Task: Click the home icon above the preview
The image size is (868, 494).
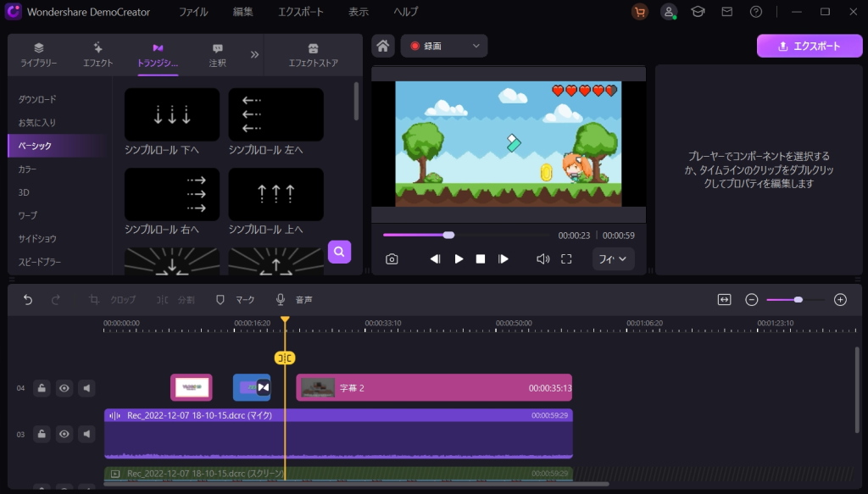Action: pyautogui.click(x=384, y=46)
